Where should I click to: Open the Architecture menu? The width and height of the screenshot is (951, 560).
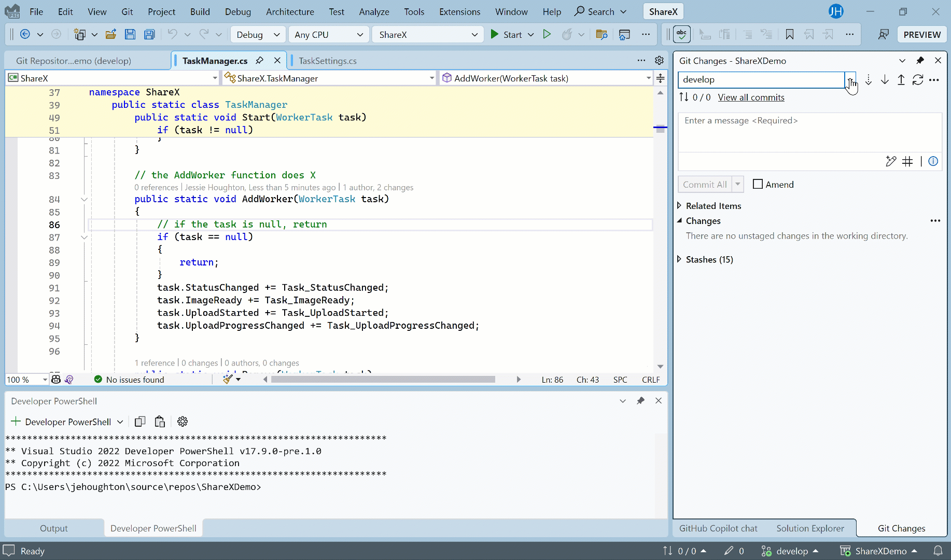point(290,11)
